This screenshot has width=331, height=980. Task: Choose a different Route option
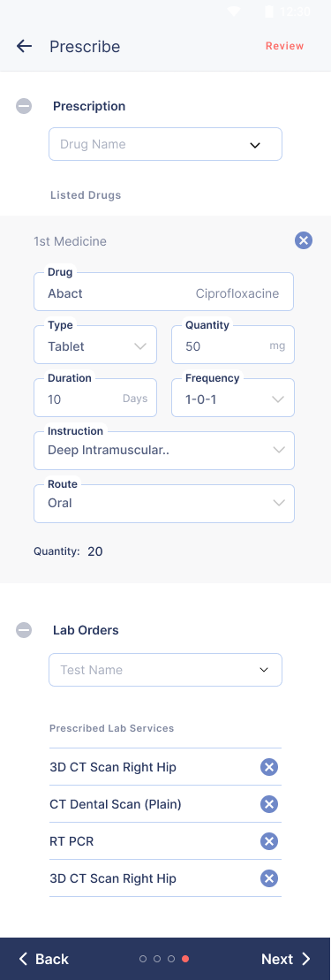(163, 504)
